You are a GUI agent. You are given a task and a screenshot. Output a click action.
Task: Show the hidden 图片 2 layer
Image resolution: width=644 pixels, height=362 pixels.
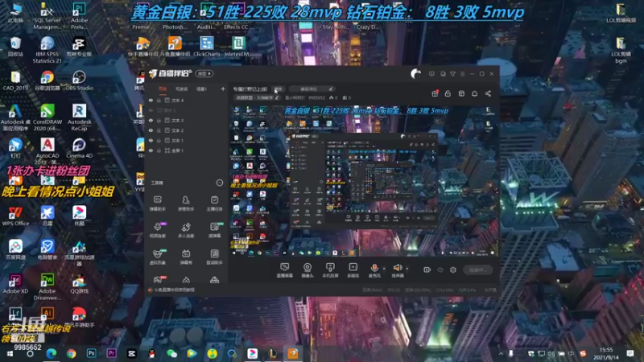pos(151,110)
